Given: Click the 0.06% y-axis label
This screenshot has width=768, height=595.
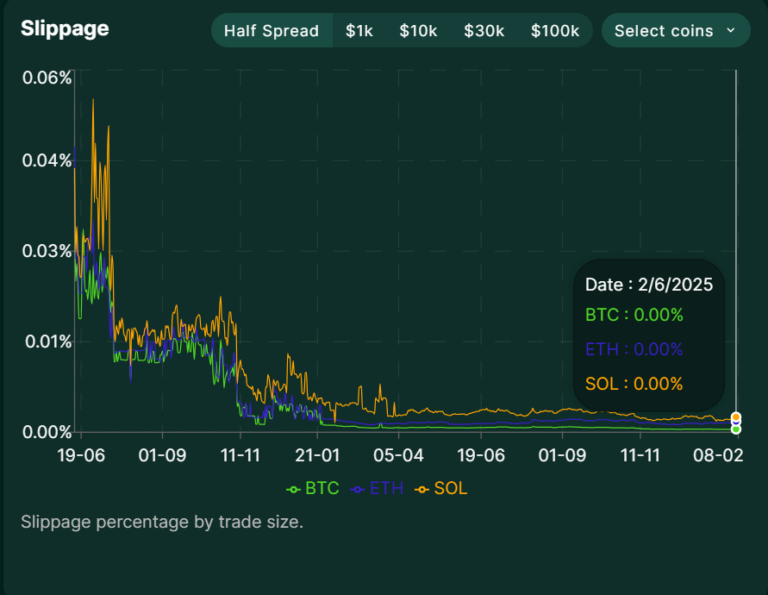Looking at the screenshot, I should (x=47, y=77).
